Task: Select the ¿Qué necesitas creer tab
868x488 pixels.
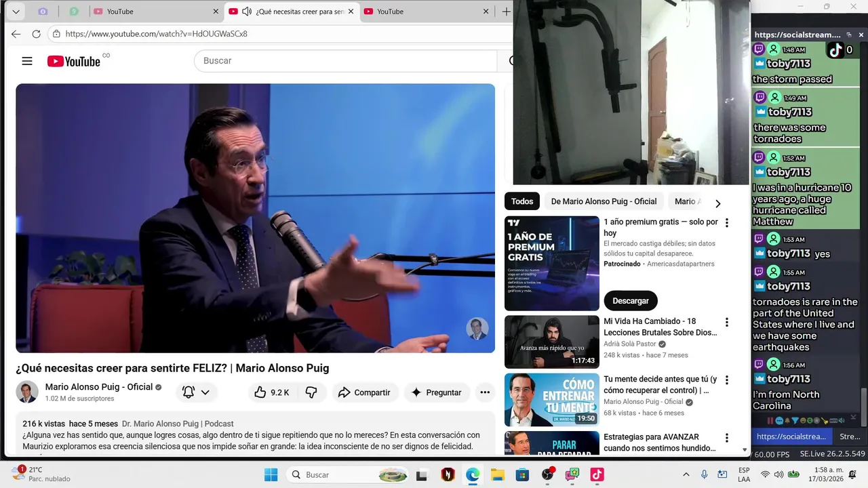Action: 292,12
